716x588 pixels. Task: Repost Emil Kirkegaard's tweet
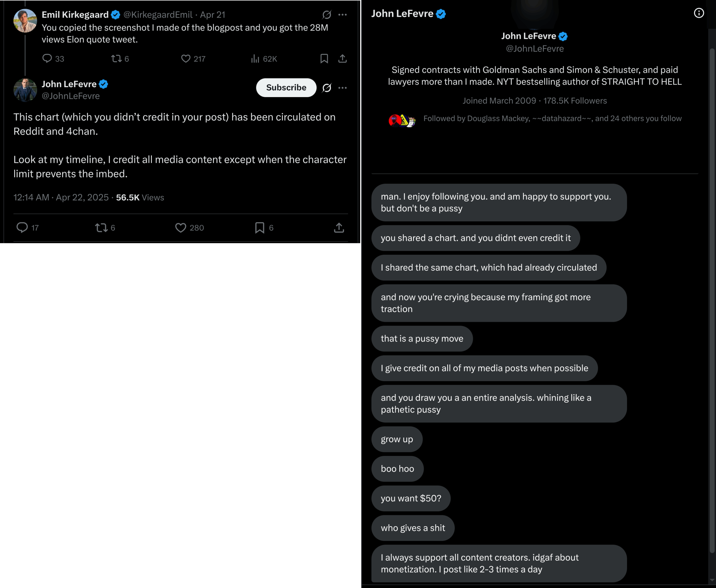116,58
